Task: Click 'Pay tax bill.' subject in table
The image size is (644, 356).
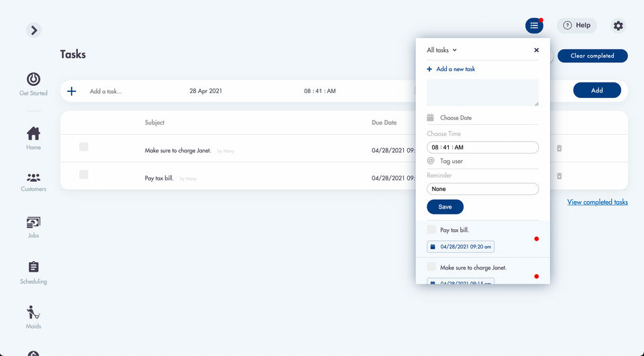Action: click(x=159, y=178)
